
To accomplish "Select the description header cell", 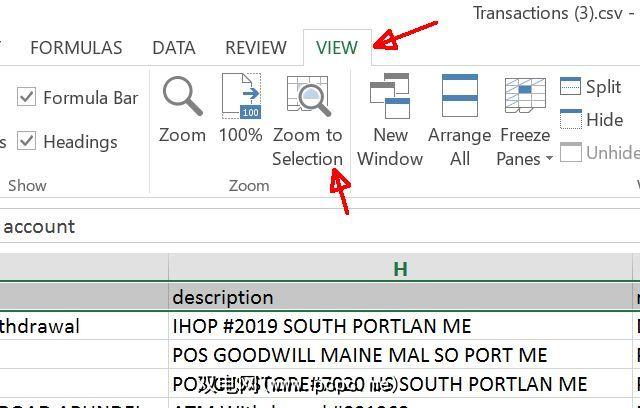I will coord(400,297).
